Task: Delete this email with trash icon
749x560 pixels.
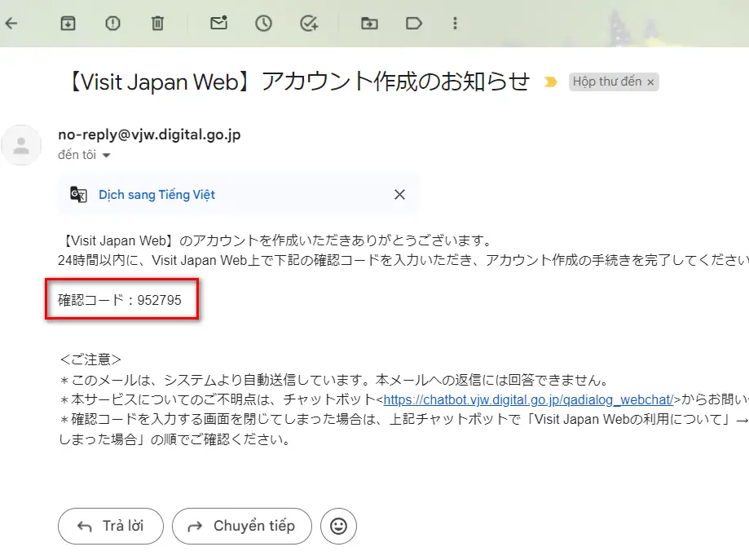Action: 157,24
